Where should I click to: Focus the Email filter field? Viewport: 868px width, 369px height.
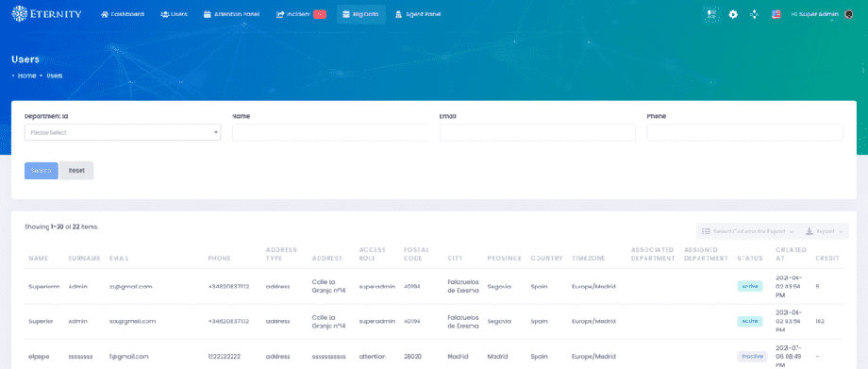point(538,132)
